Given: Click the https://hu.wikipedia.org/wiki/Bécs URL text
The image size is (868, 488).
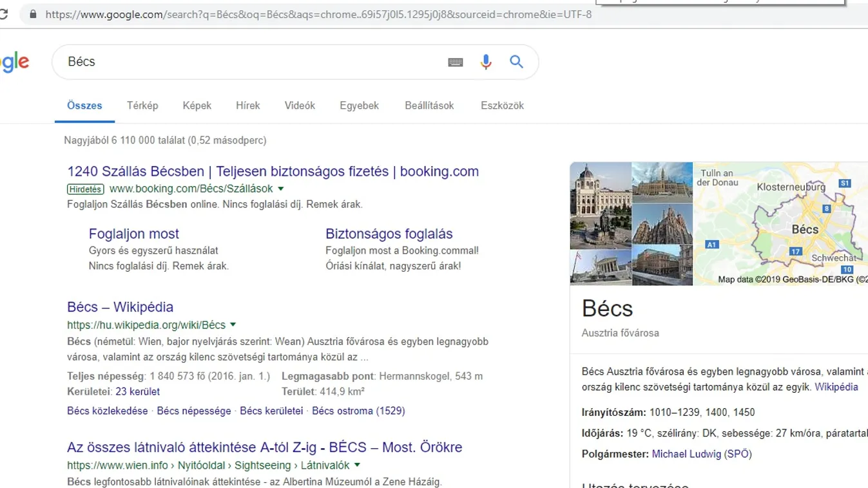Looking at the screenshot, I should (146, 325).
